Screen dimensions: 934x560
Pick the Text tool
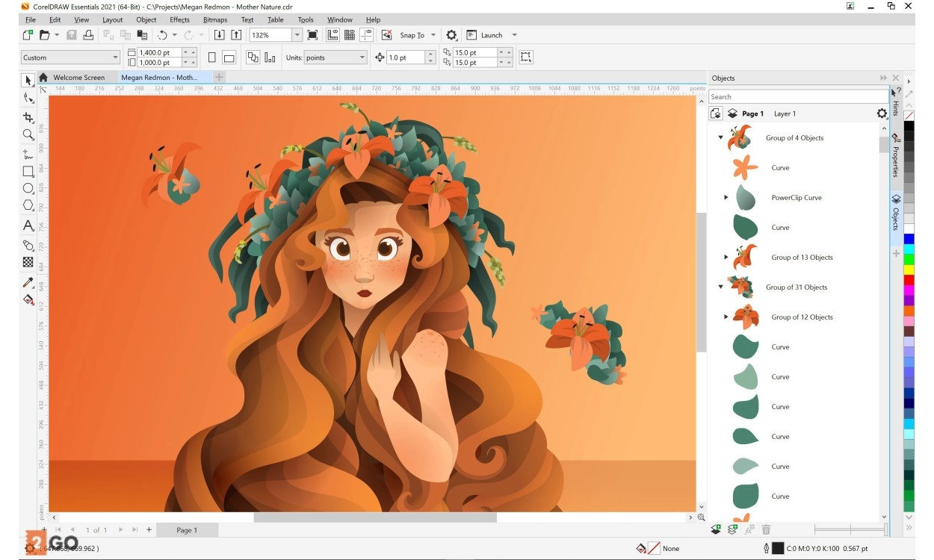28,224
